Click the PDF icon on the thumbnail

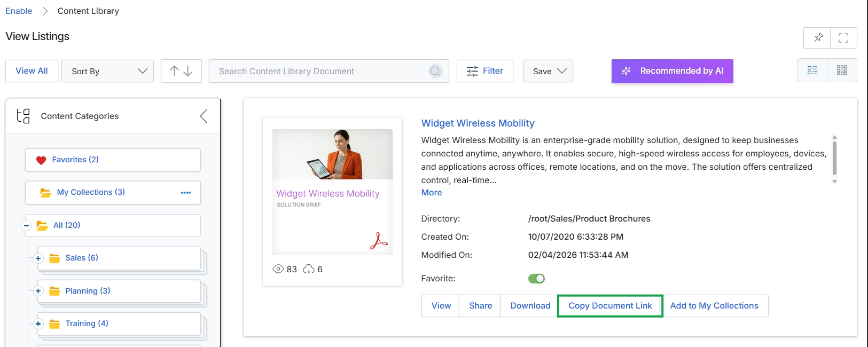pyautogui.click(x=379, y=241)
